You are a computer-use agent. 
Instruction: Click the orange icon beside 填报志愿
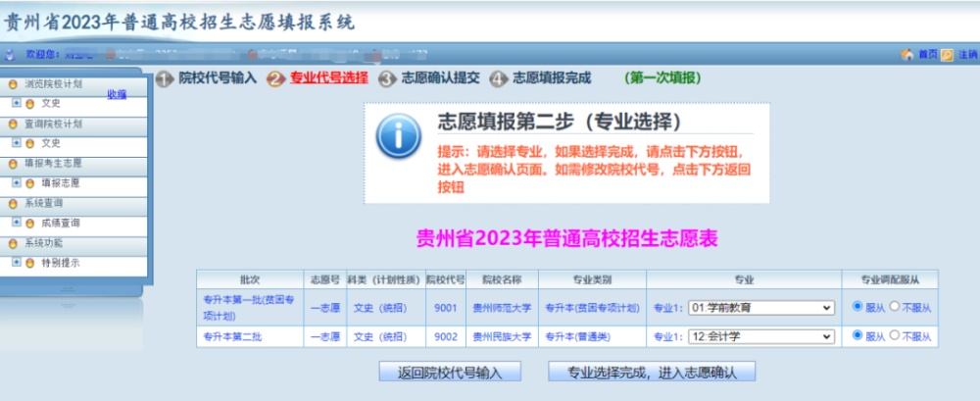[x=30, y=184]
